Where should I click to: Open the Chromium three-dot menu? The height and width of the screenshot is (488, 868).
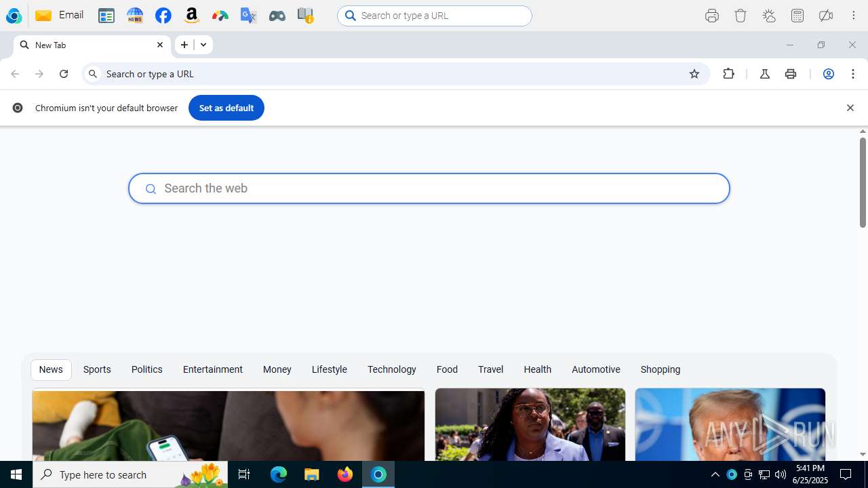(853, 74)
